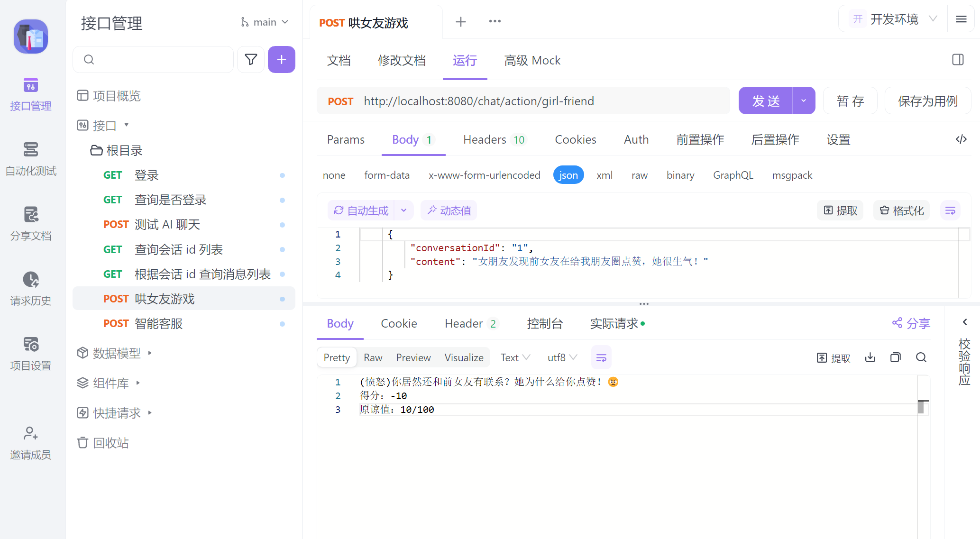
Task: Switch to the 修改文档 tab
Action: point(402,60)
